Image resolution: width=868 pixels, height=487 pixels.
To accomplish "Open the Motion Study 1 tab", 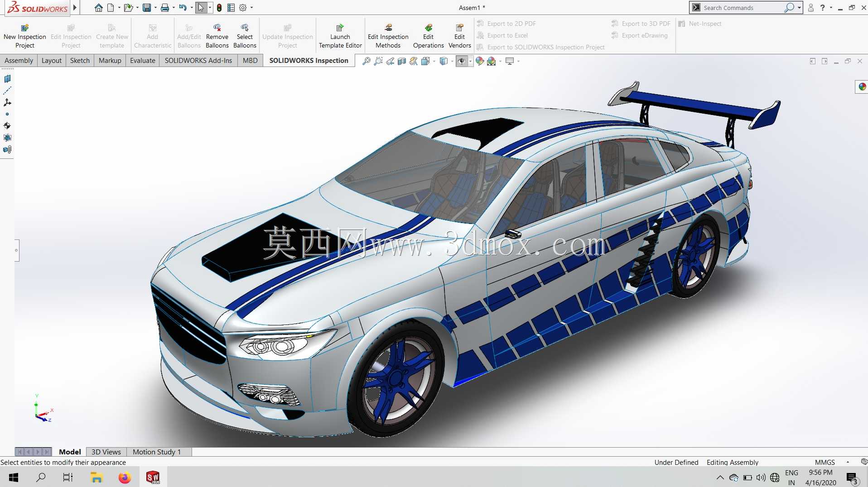I will coord(157,452).
